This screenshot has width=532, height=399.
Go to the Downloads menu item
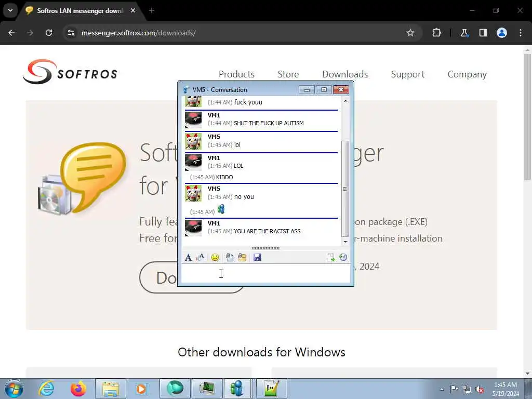(345, 74)
